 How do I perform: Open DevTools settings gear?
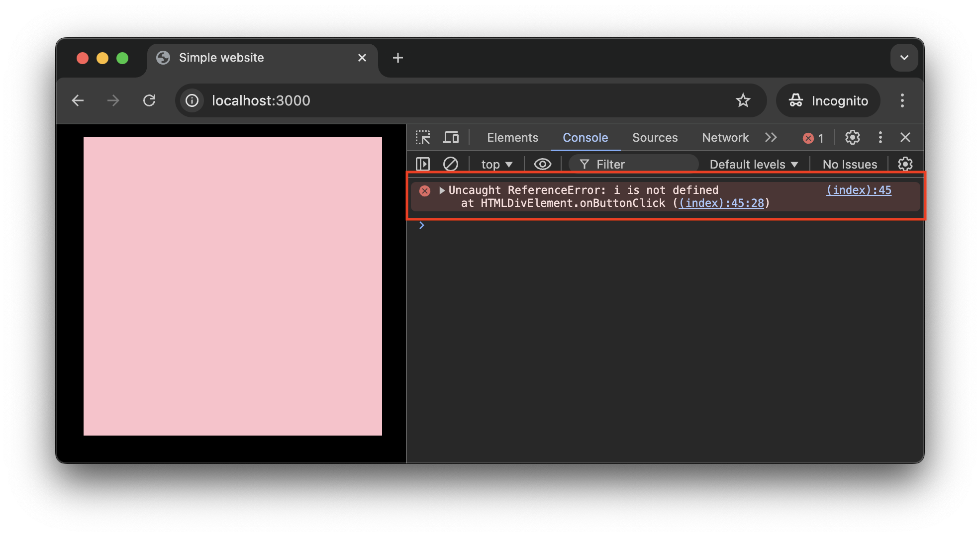click(852, 138)
